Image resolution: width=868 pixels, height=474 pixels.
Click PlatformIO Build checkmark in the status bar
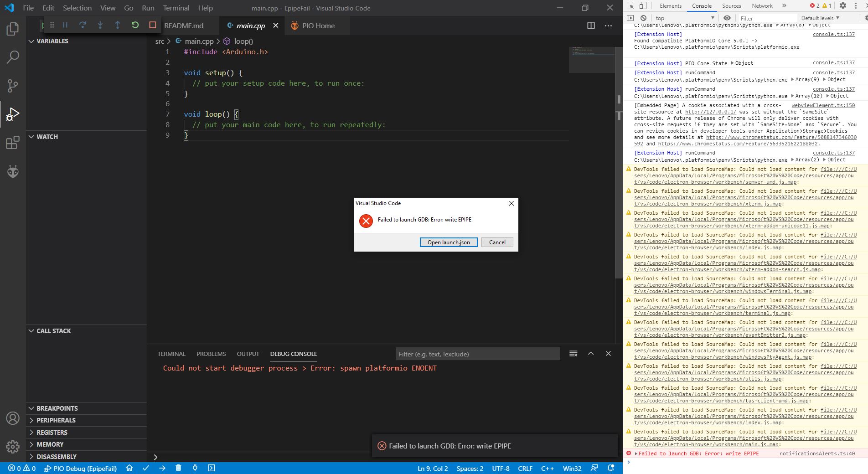(146, 468)
